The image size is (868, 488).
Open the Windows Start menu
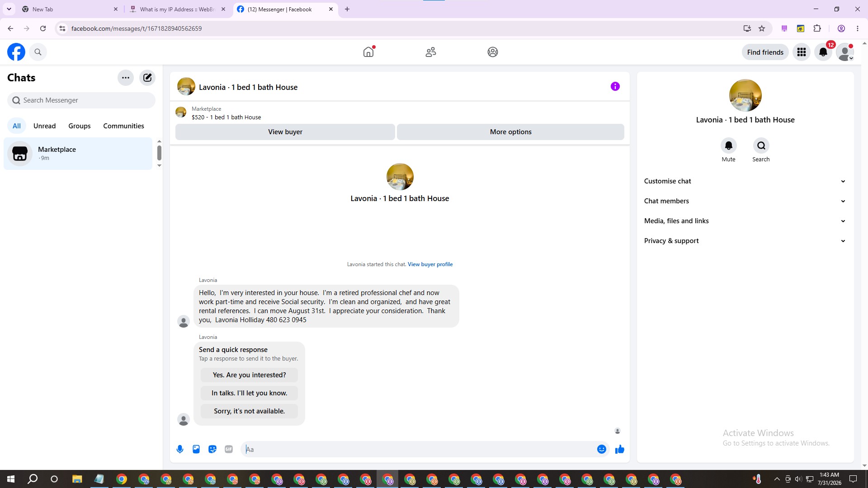[11, 479]
